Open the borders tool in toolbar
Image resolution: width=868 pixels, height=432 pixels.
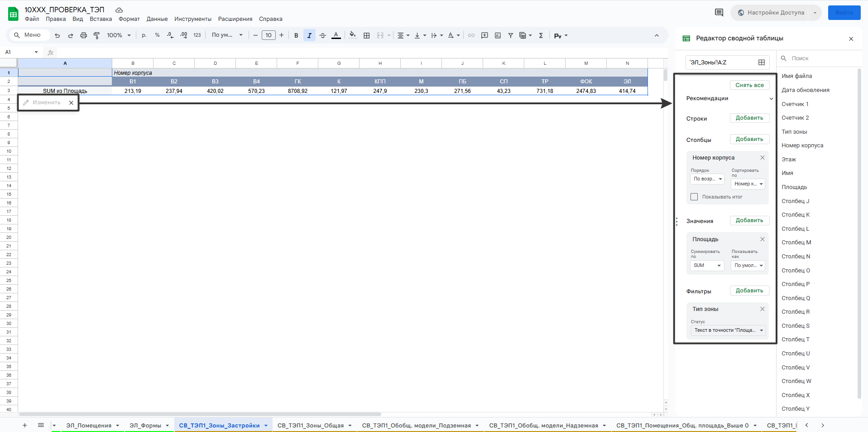pyautogui.click(x=367, y=35)
